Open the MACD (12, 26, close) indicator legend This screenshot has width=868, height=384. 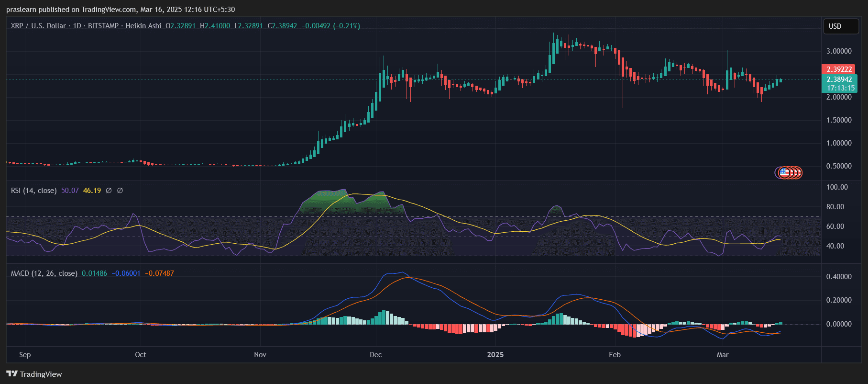coord(44,273)
